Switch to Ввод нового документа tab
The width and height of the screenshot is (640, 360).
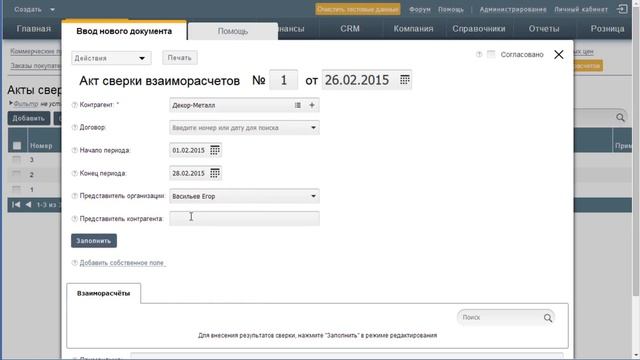(x=124, y=31)
